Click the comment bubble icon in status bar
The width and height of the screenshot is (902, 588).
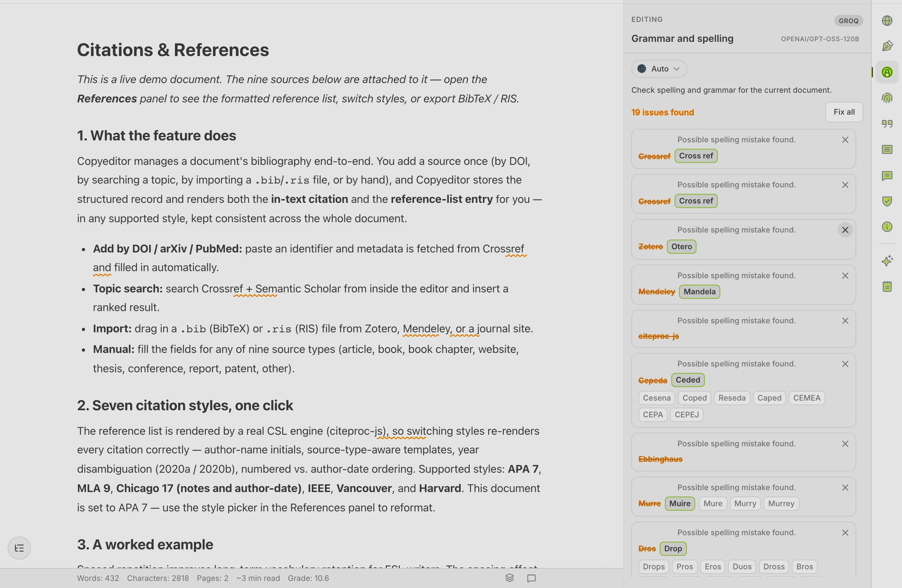(x=531, y=578)
